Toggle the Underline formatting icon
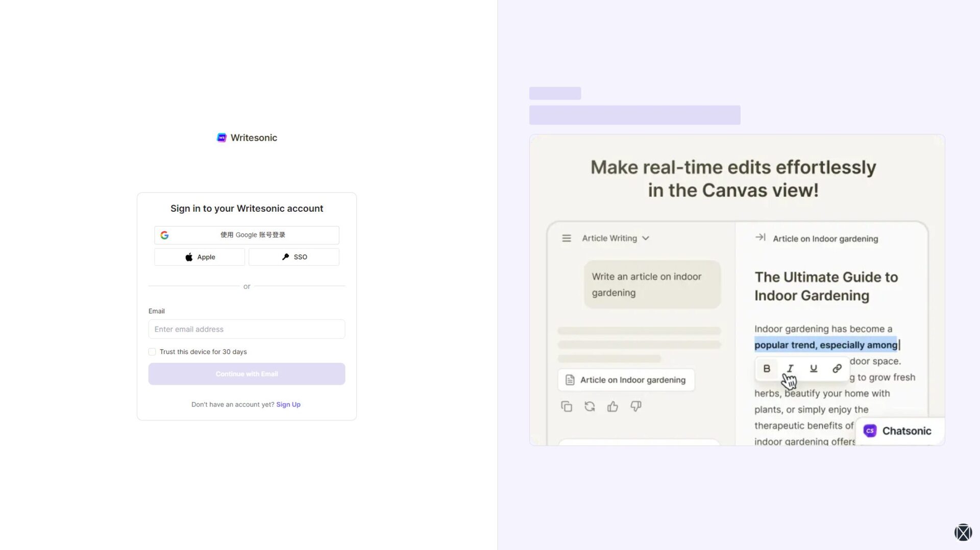The width and height of the screenshot is (980, 550). (x=814, y=368)
